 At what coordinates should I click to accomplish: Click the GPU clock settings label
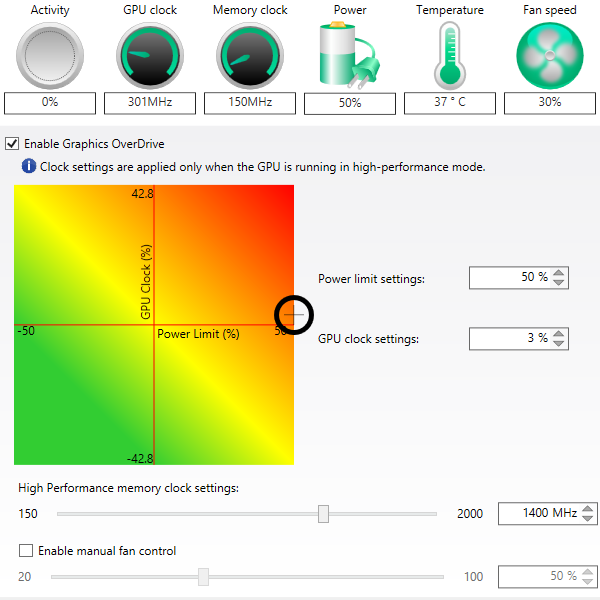pos(368,339)
